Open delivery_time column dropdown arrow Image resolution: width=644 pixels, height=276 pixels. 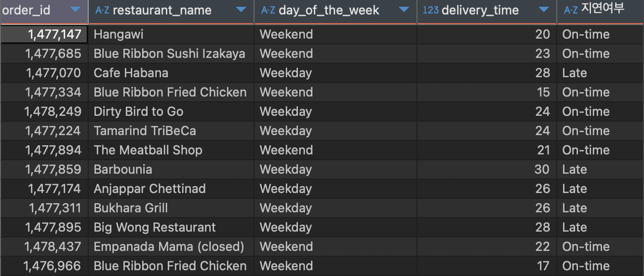544,10
